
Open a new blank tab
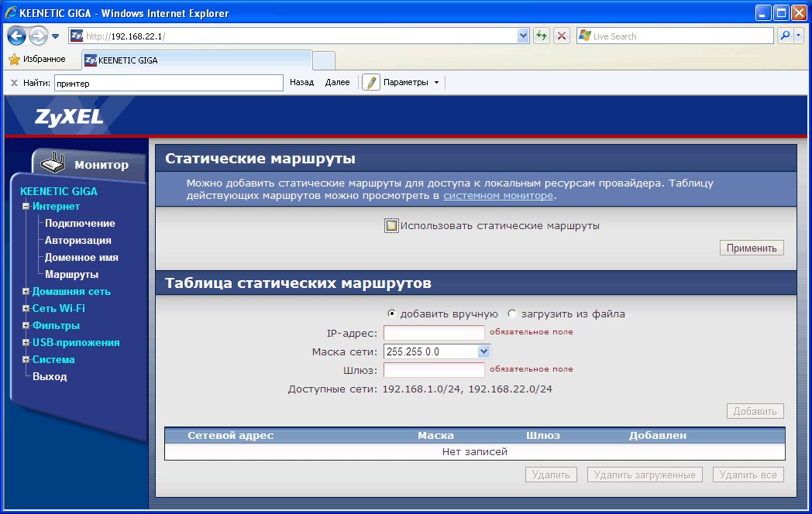(324, 60)
